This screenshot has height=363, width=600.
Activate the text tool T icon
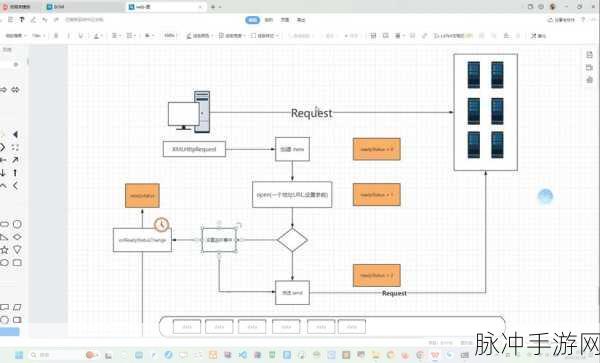pos(22,20)
